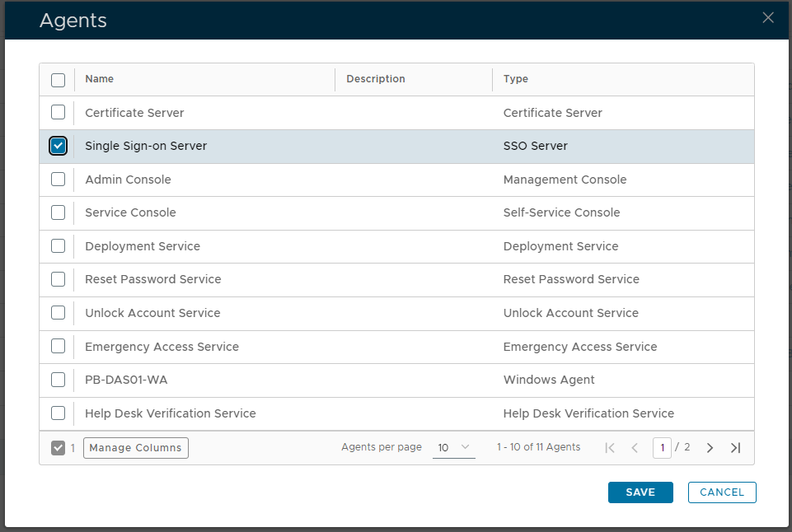This screenshot has height=532, width=792.
Task: Close the Agents dialog with X
Action: [x=768, y=18]
